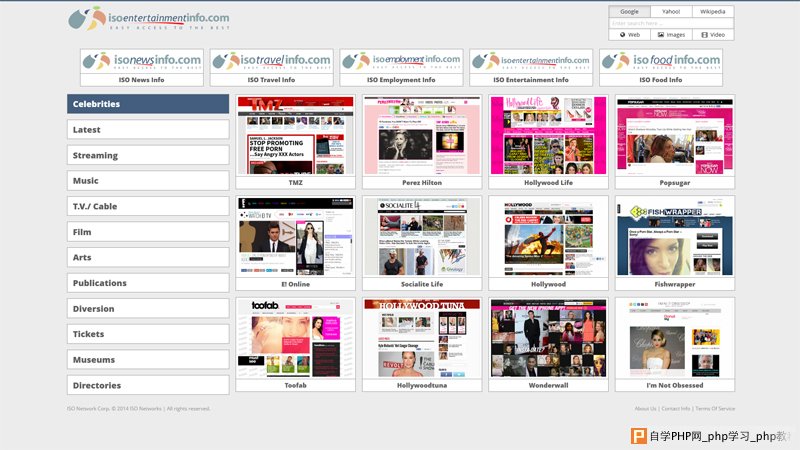
Task: Click the Toofab caption text
Action: (295, 385)
